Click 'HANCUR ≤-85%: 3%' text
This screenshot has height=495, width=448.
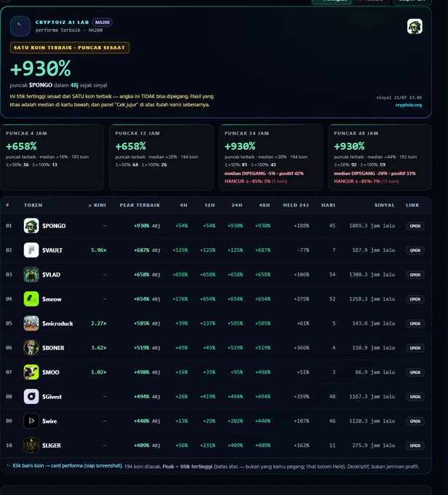tap(248, 181)
